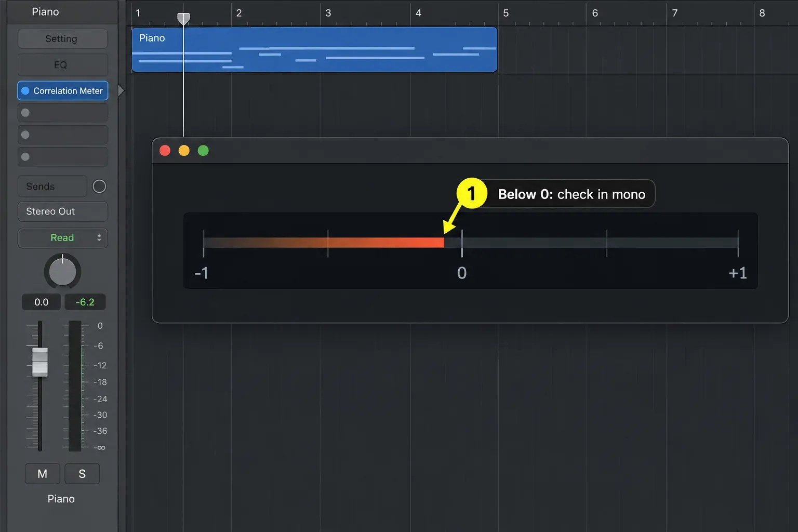798x532 pixels.
Task: Adjust the send level knob circle
Action: [99, 187]
